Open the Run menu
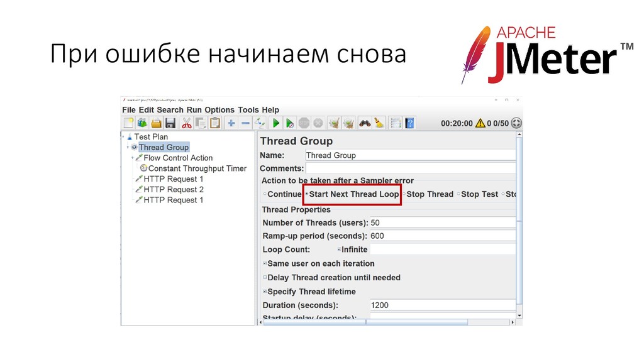 [x=194, y=109]
